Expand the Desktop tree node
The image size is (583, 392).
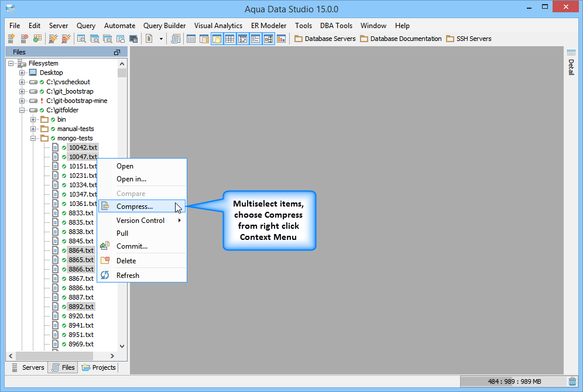pos(22,73)
